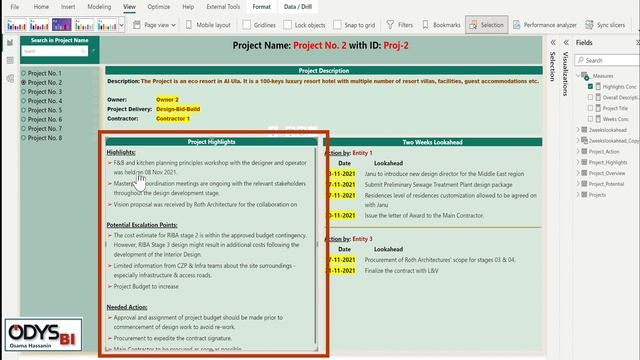Expand the Project_Highlights table
The height and width of the screenshot is (360, 640).
(578, 162)
